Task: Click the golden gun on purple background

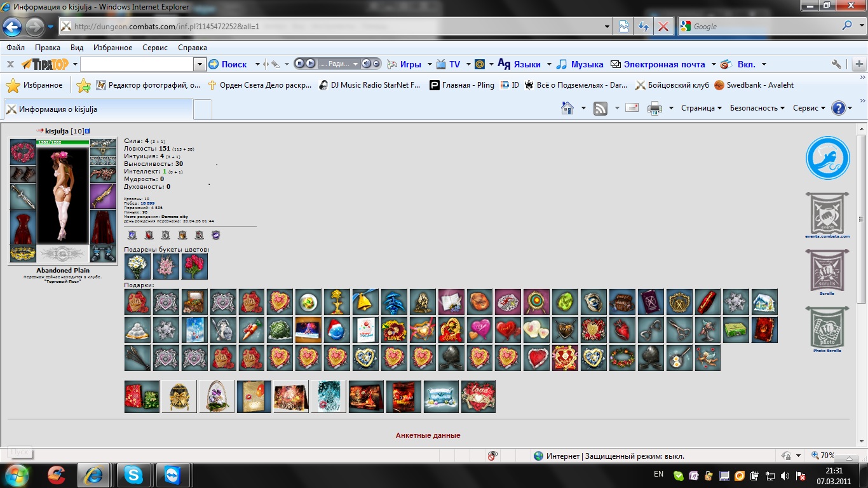Action: point(103,196)
